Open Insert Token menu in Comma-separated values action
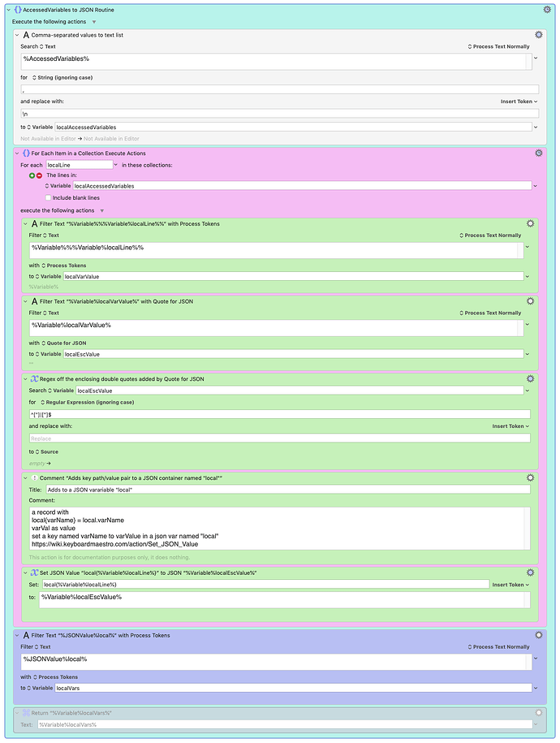The width and height of the screenshot is (560, 743). [519, 102]
